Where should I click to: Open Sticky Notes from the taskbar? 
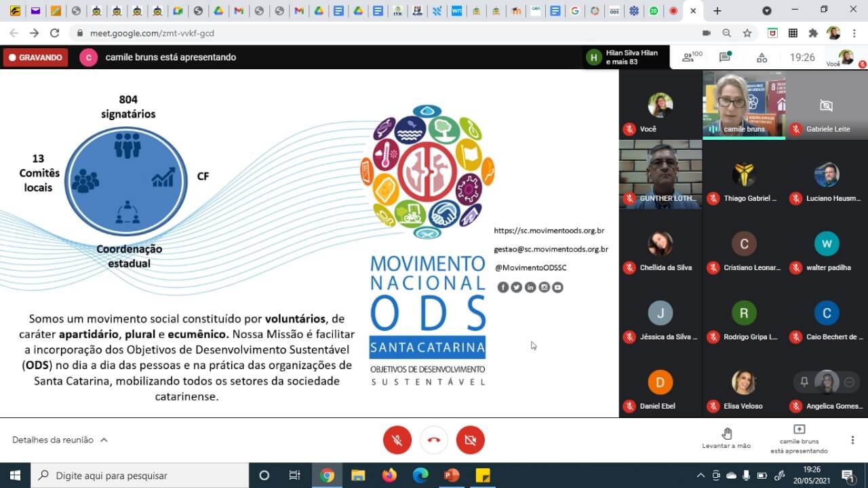tap(483, 475)
